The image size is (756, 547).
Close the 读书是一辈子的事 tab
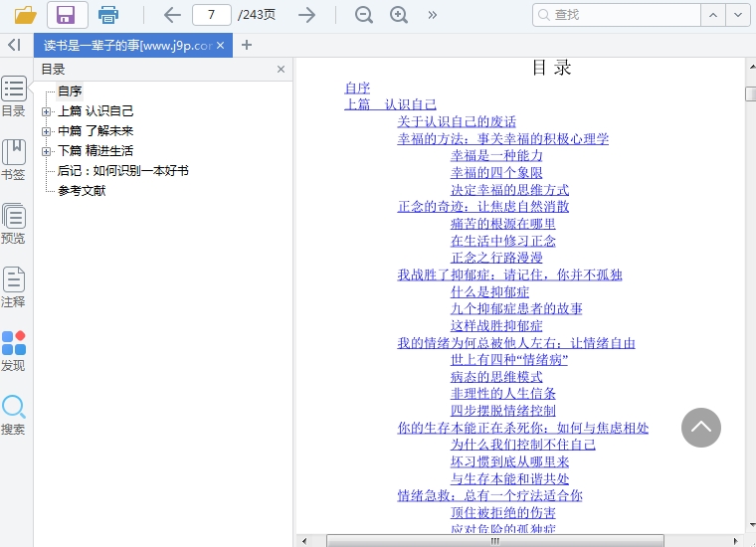click(x=221, y=46)
